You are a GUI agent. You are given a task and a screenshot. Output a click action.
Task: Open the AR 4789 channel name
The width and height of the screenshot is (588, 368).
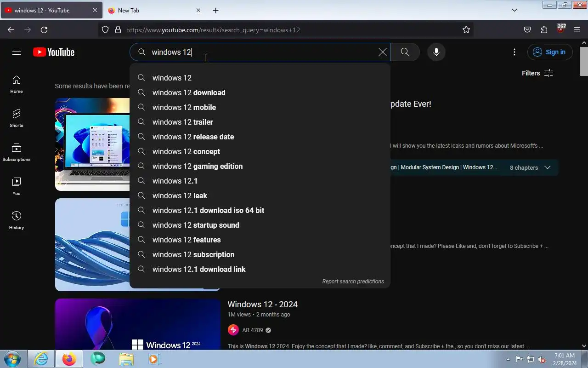coord(253,330)
